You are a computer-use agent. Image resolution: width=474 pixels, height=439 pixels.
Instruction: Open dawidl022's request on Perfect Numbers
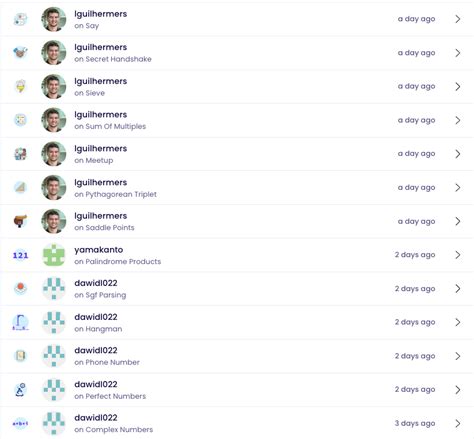(x=237, y=390)
